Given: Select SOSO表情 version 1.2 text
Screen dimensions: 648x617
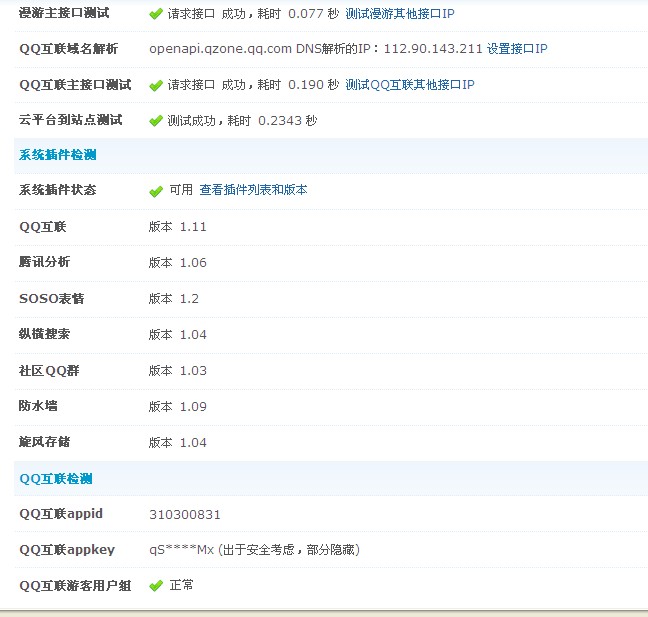Looking at the screenshot, I should click(174, 299).
